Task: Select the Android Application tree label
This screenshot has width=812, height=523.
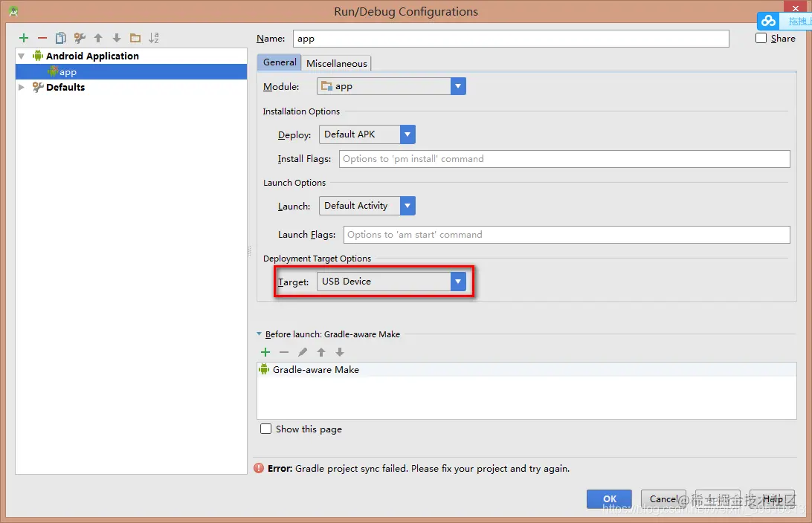Action: point(92,56)
